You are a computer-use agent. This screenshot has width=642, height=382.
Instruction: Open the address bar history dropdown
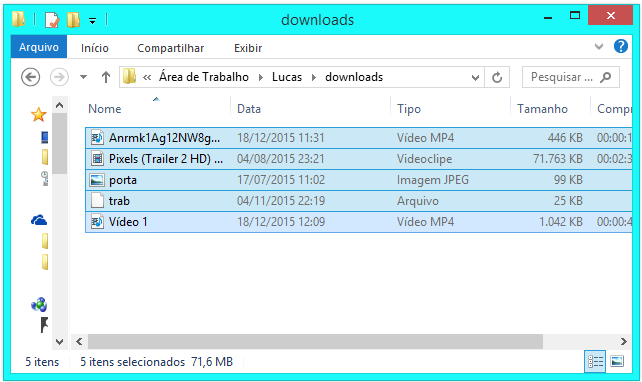[475, 77]
